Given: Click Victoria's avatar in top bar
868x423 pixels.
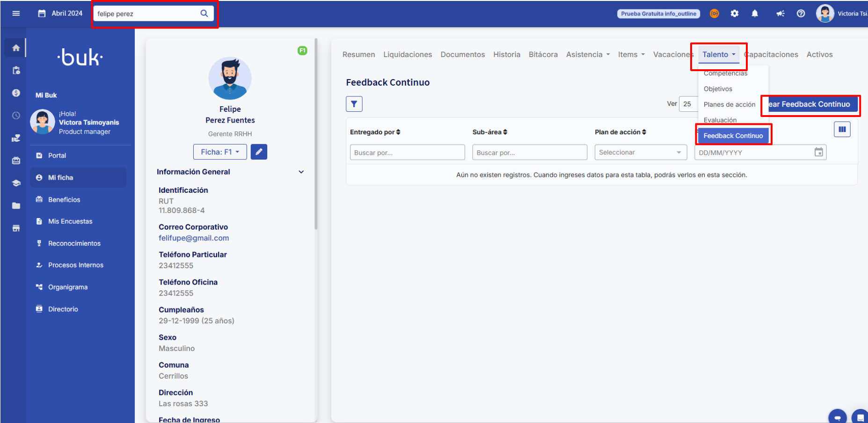Looking at the screenshot, I should click(825, 13).
